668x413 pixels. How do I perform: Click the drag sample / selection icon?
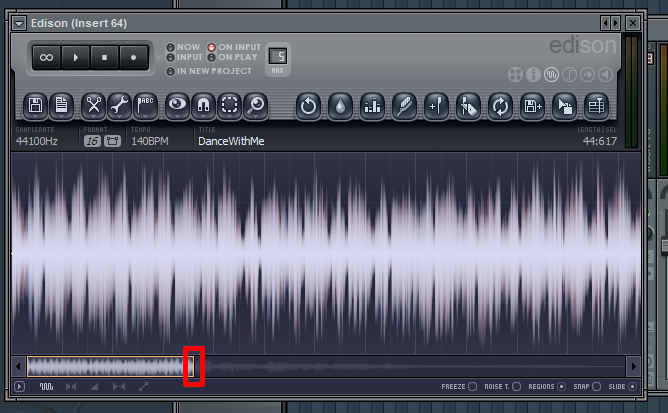564,106
